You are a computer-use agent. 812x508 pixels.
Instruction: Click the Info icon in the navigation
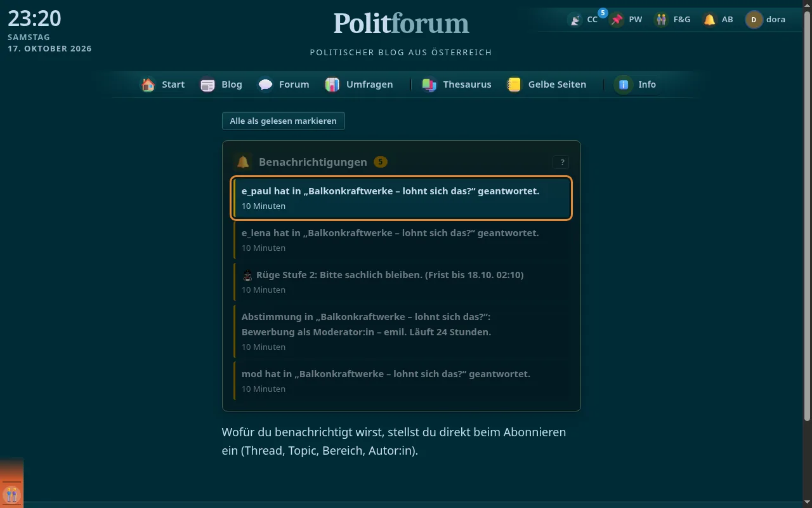pyautogui.click(x=624, y=84)
